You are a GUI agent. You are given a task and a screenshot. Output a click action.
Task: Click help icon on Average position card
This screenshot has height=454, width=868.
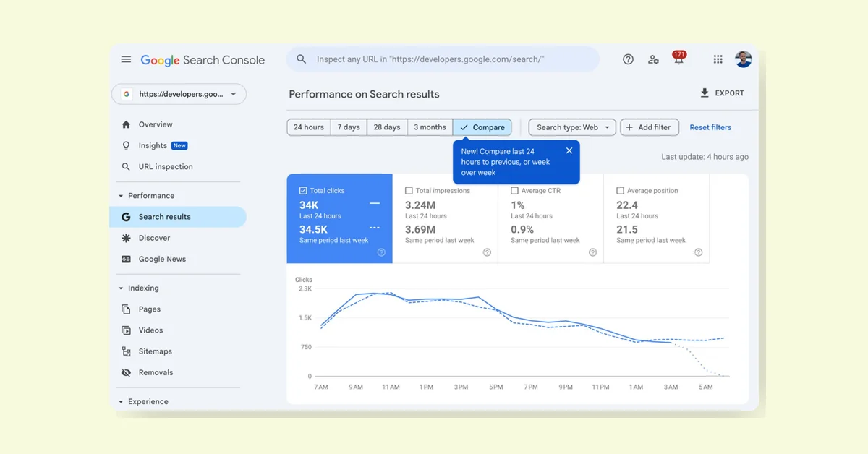point(698,252)
